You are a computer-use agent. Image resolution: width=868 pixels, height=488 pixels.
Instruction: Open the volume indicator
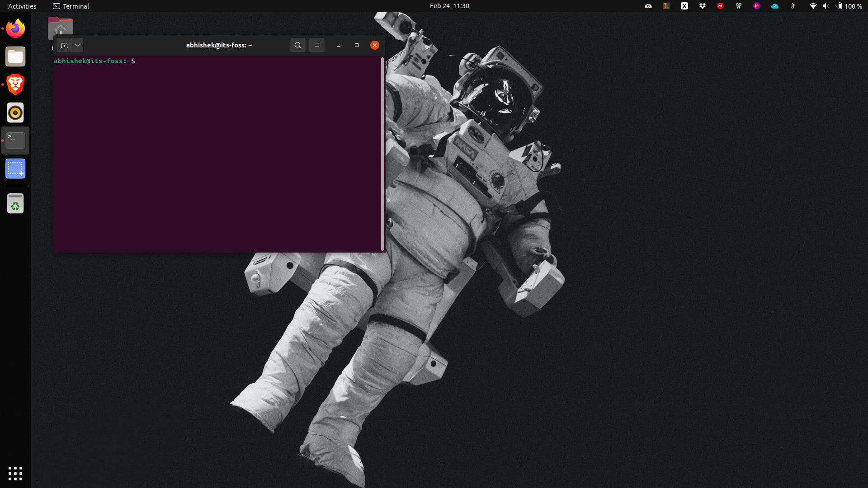point(826,6)
